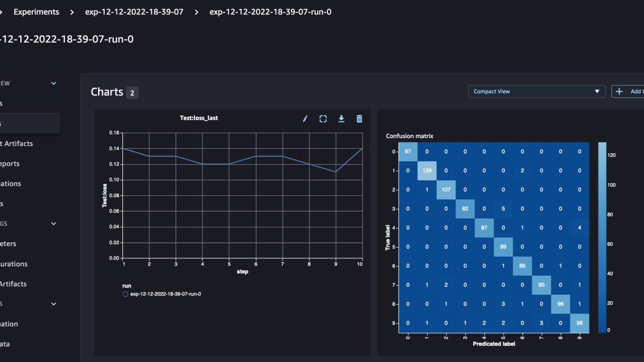Click the Test:loss_last chart title
The width and height of the screenshot is (644, 362).
pyautogui.click(x=199, y=118)
